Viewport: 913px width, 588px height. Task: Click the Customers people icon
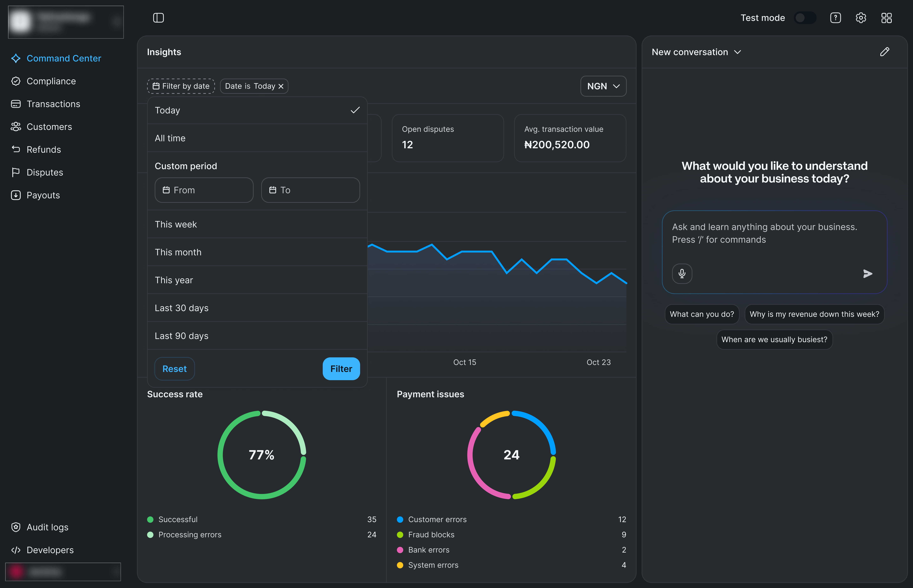(16, 127)
